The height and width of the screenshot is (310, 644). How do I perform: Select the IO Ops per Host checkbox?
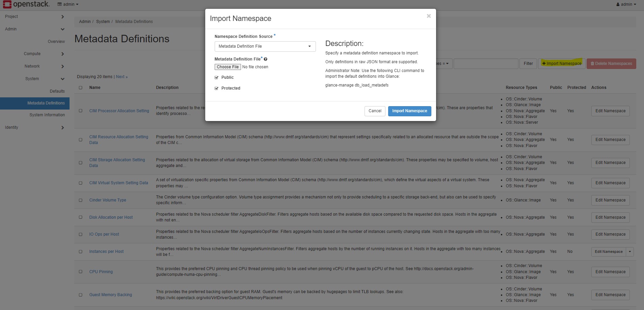(x=81, y=234)
